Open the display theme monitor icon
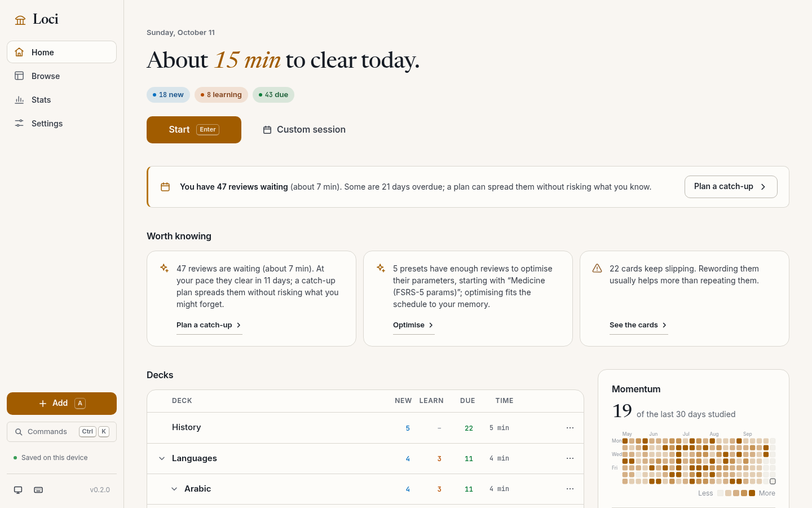 click(18, 490)
